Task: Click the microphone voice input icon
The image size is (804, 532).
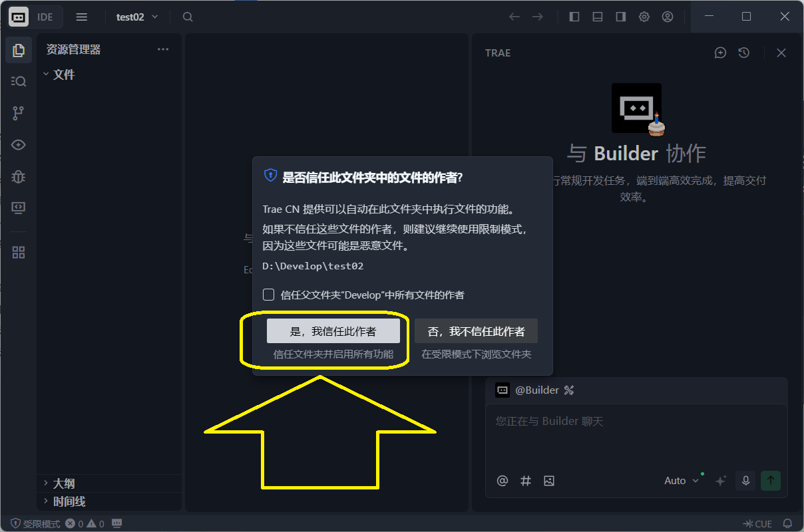Action: (x=745, y=481)
